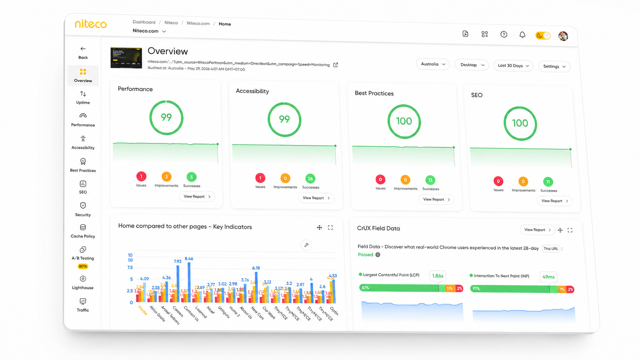Open Best Practices from the sidebar

coord(83,165)
